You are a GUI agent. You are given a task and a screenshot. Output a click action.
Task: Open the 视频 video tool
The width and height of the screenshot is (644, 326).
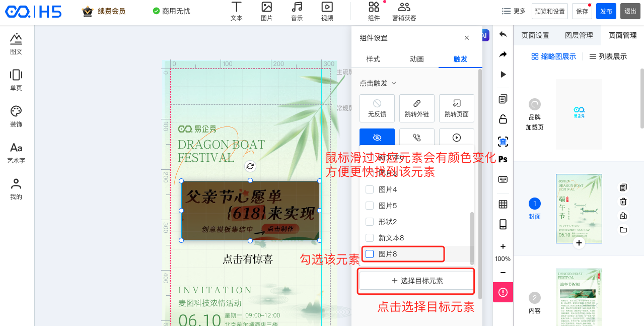point(327,11)
